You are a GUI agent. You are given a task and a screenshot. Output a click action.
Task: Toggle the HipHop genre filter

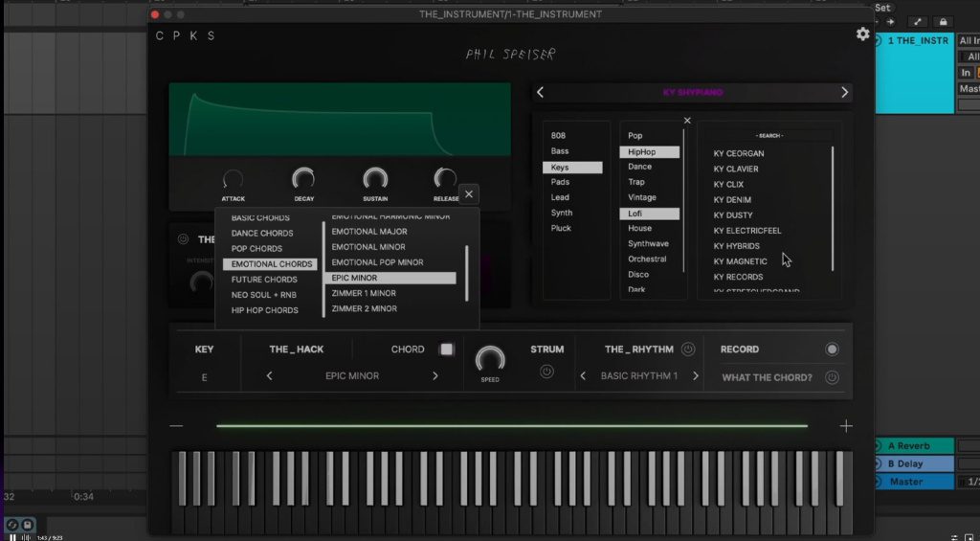tap(650, 152)
